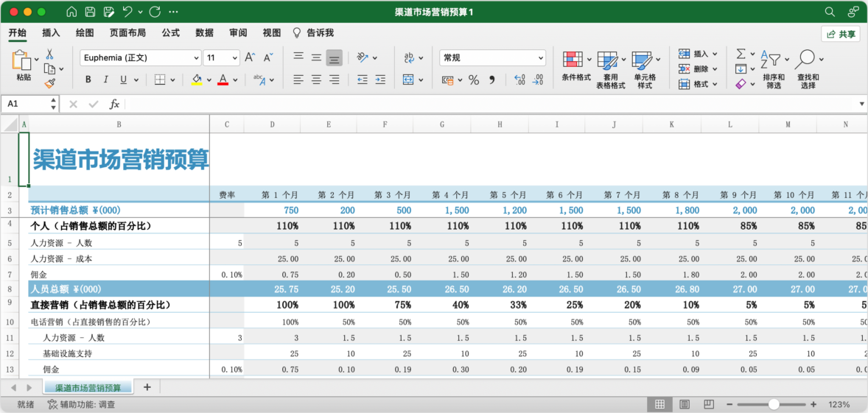Click the decrease decimal icon
The height and width of the screenshot is (413, 868).
click(537, 80)
